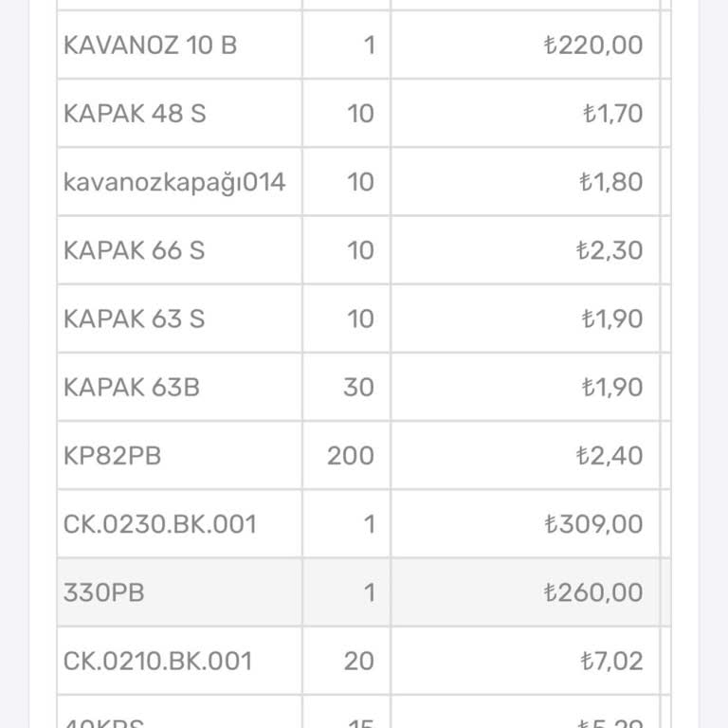The width and height of the screenshot is (728, 728).
Task: Click quantity 200 for KP82PB
Action: pyautogui.click(x=351, y=455)
